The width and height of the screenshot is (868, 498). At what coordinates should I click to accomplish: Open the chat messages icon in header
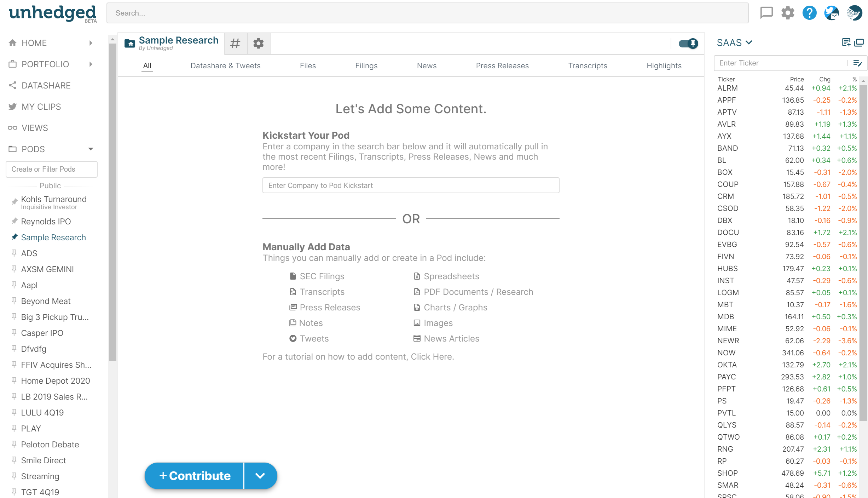click(x=766, y=13)
